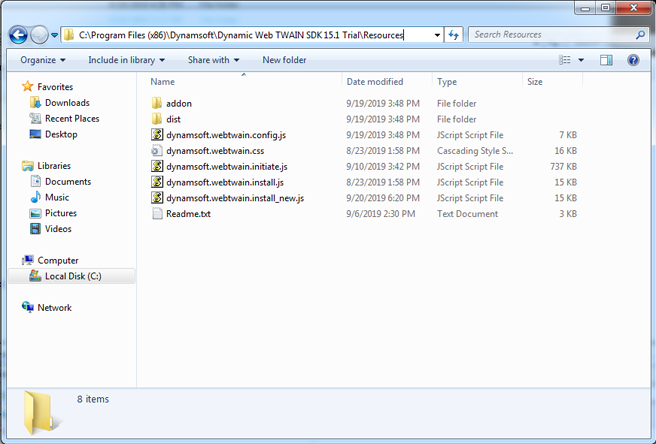
Task: Expand address bar history dropdown arrow
Action: (437, 35)
